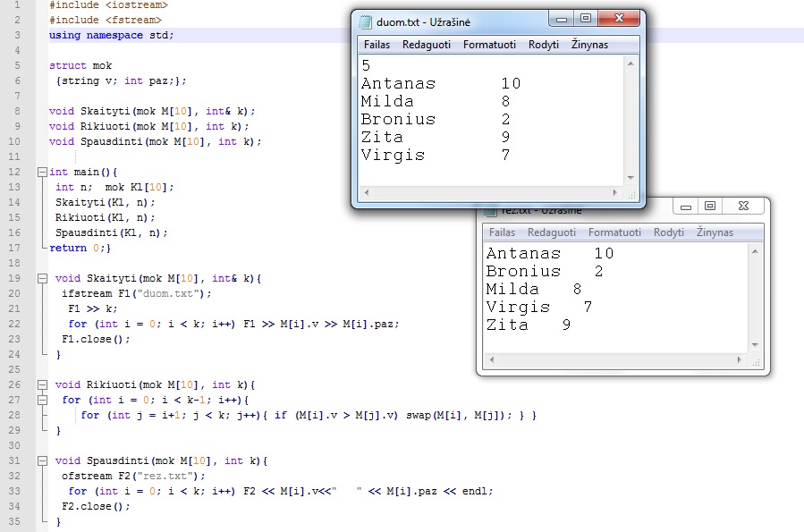The image size is (804, 532).
Task: Click 'ofstream F2("rez.txt");' code line
Action: point(132,477)
